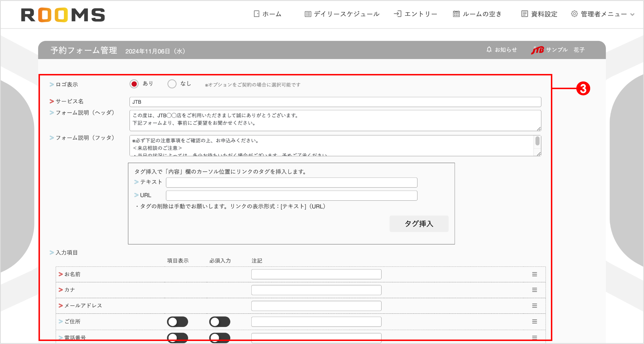Click the drag handle on the お名前 row
This screenshot has height=344, width=644.
click(x=534, y=274)
